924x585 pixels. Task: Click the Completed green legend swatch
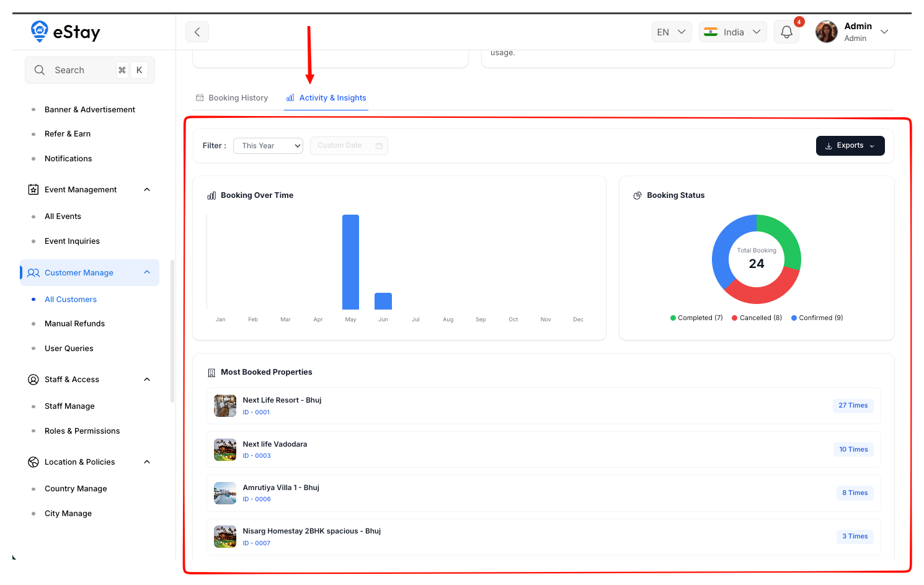coord(673,318)
